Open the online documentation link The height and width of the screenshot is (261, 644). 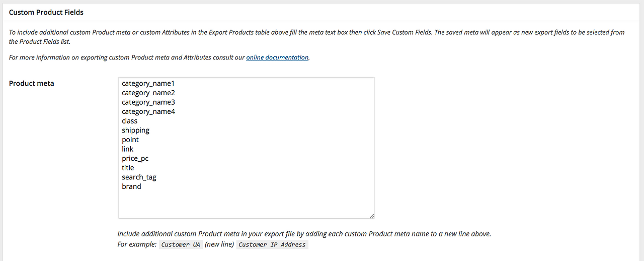click(277, 57)
